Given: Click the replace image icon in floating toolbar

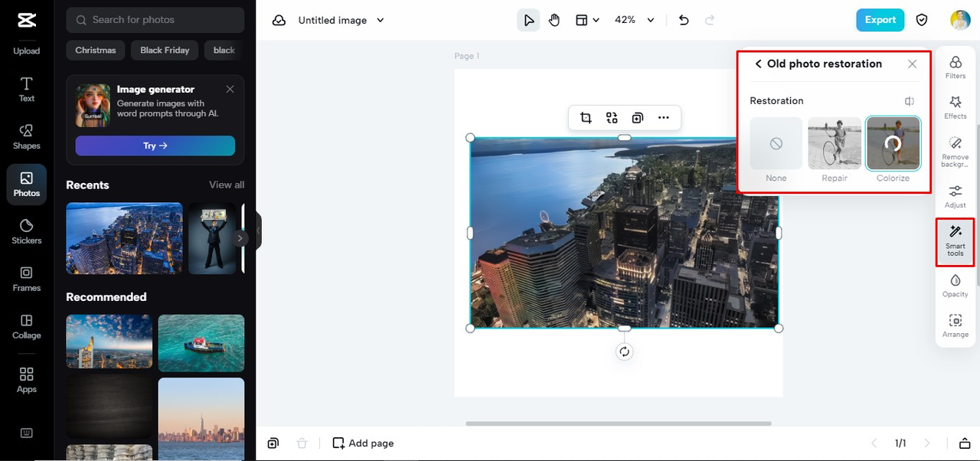Looking at the screenshot, I should tap(612, 118).
